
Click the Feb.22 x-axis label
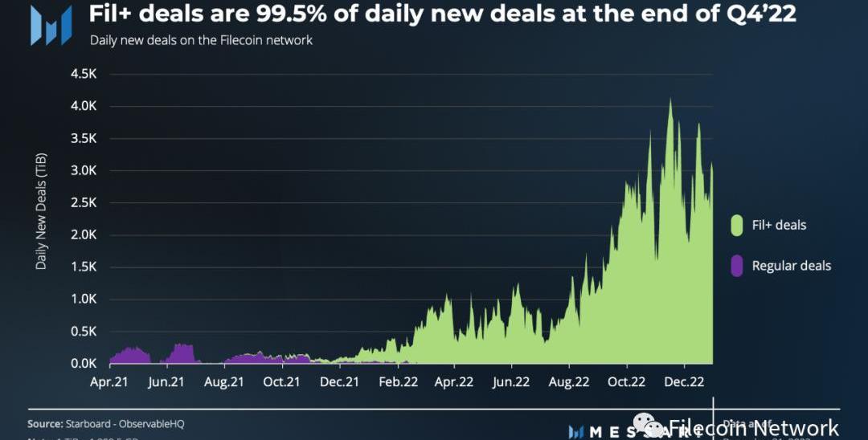pyautogui.click(x=397, y=381)
